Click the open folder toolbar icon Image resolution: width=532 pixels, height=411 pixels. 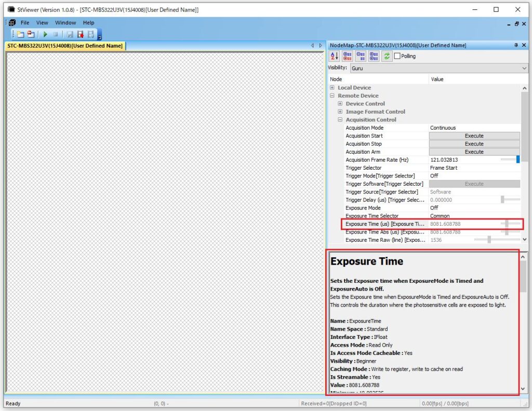coord(20,34)
